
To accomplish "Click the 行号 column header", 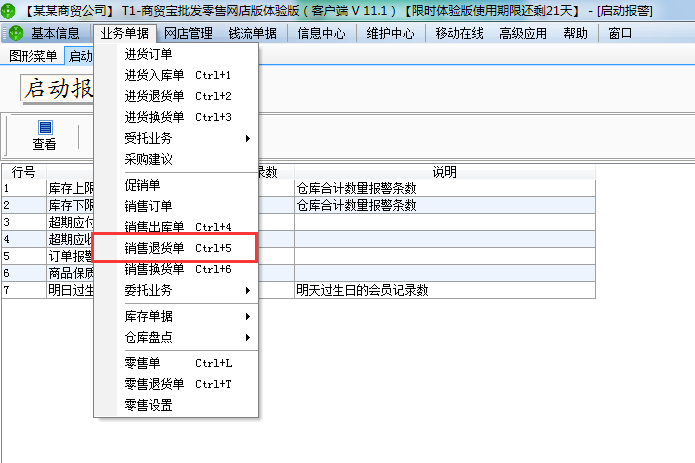I will [x=24, y=172].
